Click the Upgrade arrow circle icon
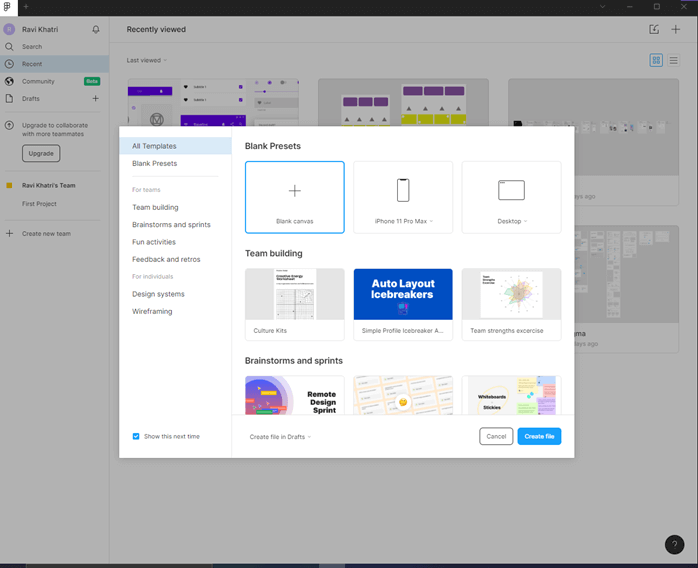The image size is (698, 568). [x=9, y=126]
